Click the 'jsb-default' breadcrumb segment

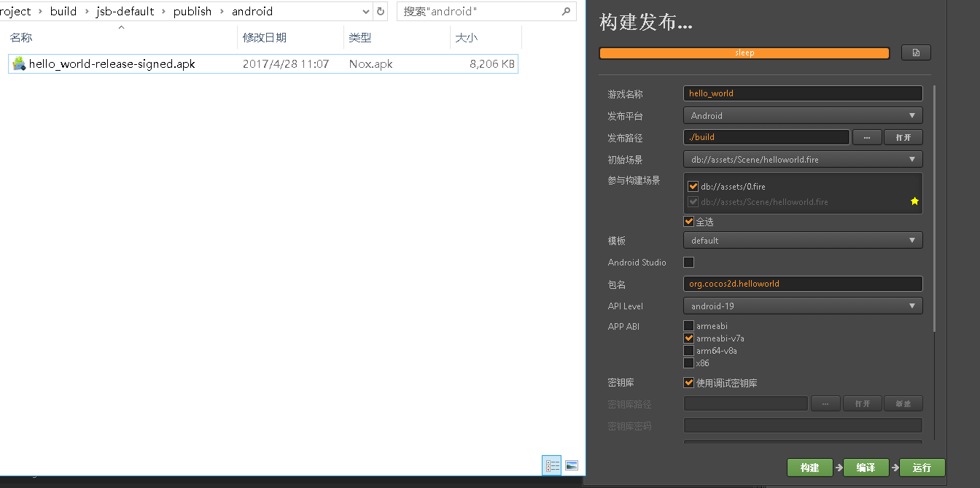click(x=125, y=12)
